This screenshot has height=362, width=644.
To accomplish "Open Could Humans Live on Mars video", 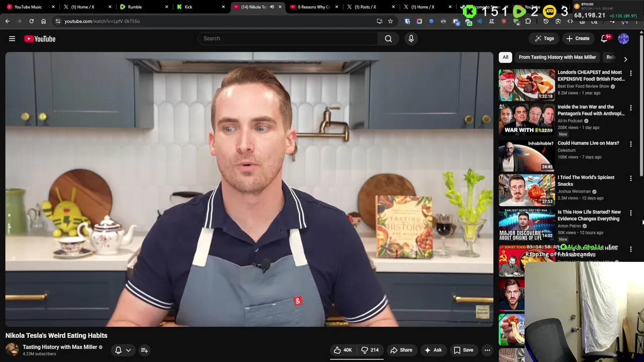I will tap(588, 143).
